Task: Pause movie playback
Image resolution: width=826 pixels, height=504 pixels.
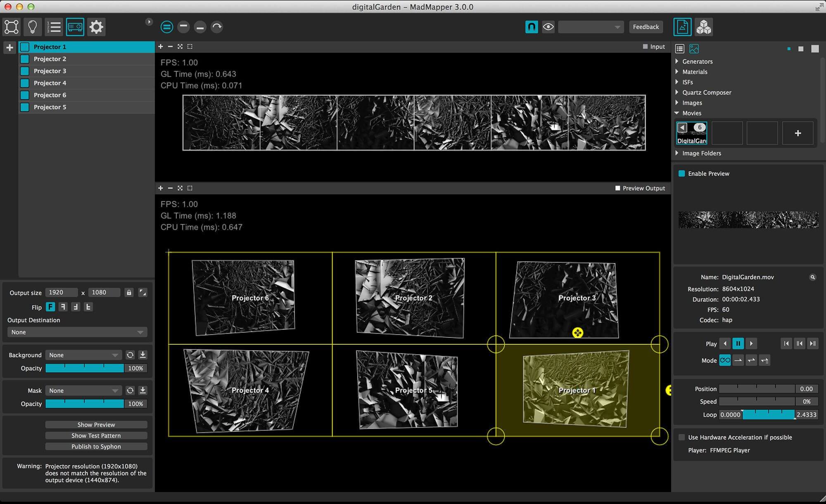Action: point(738,343)
